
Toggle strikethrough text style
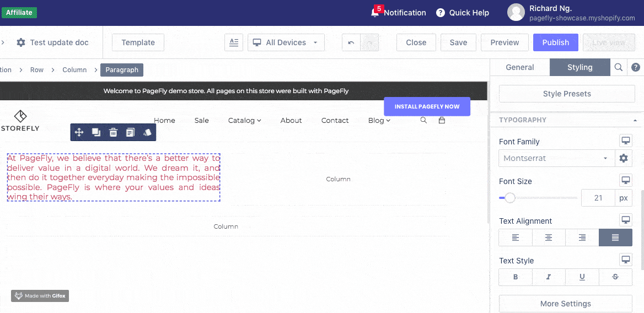click(x=615, y=277)
